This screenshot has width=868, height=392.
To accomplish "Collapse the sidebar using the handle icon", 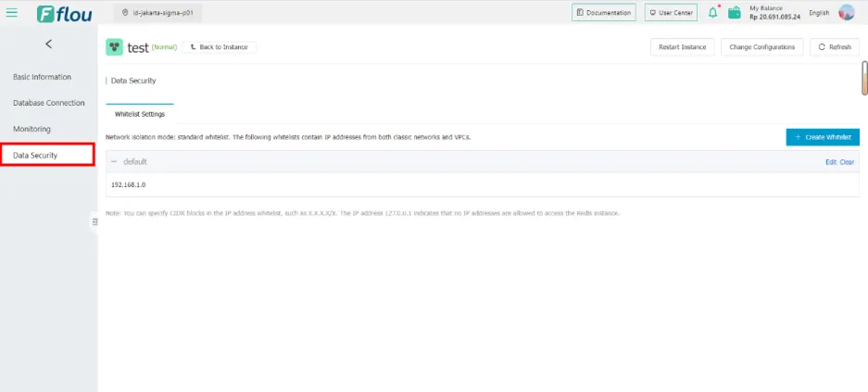I will coord(94,221).
